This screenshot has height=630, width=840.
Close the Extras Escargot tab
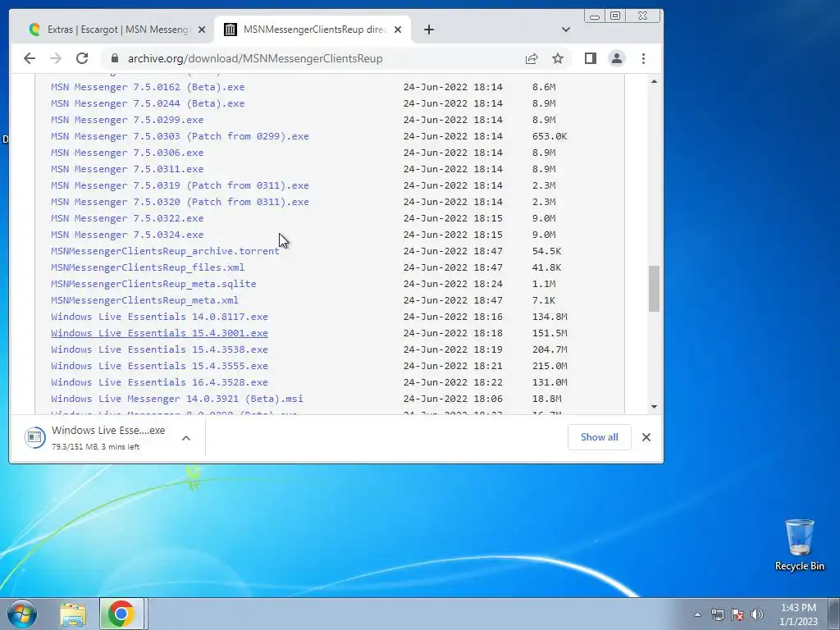point(202,30)
